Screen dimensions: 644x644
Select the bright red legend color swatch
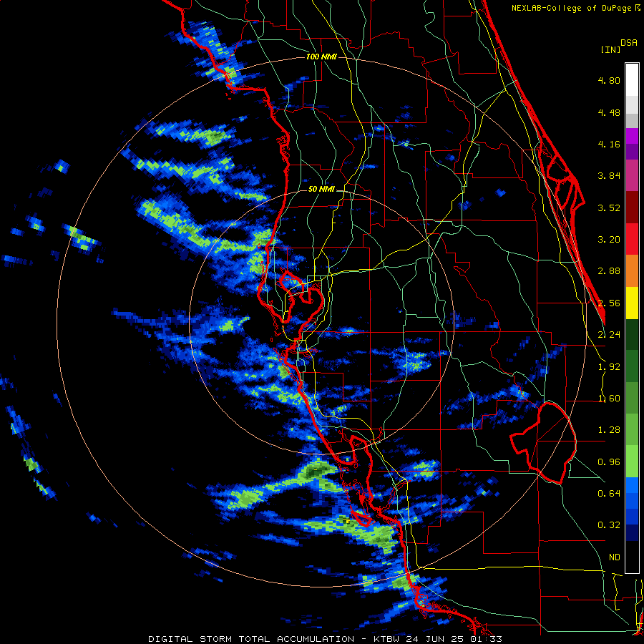pos(632,239)
